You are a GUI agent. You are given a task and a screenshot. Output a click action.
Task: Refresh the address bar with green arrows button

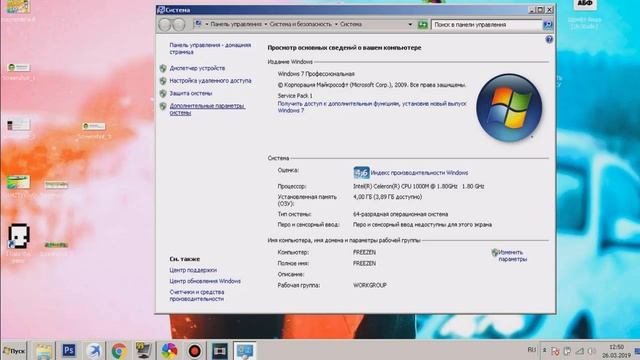coord(422,25)
